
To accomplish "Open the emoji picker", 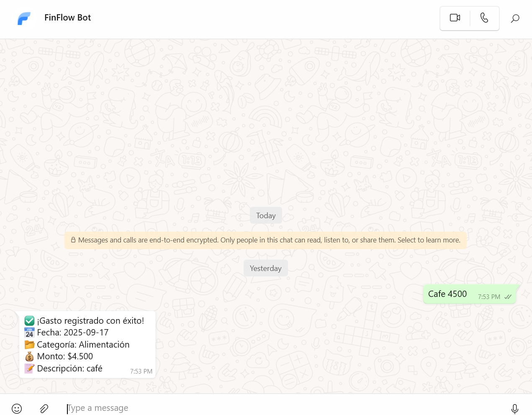I will [x=17, y=408].
